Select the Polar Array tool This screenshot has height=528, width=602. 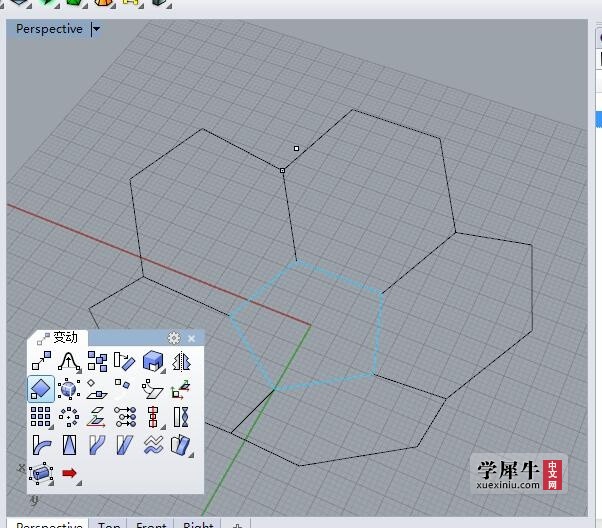[x=69, y=417]
